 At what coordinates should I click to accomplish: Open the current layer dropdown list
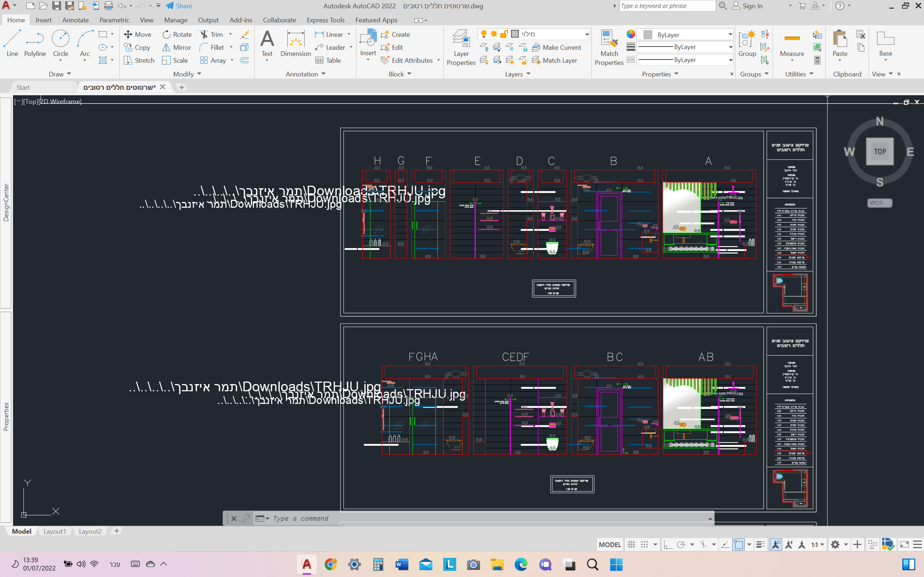point(587,34)
